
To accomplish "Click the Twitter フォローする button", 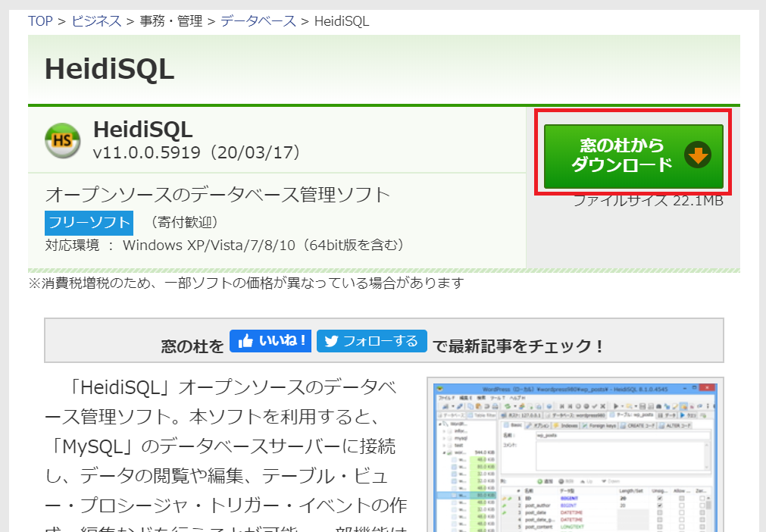I will (372, 341).
